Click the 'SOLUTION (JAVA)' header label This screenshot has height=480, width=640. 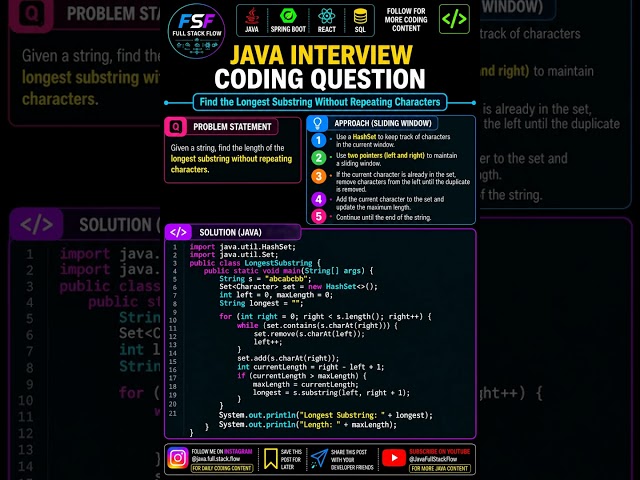click(x=230, y=232)
